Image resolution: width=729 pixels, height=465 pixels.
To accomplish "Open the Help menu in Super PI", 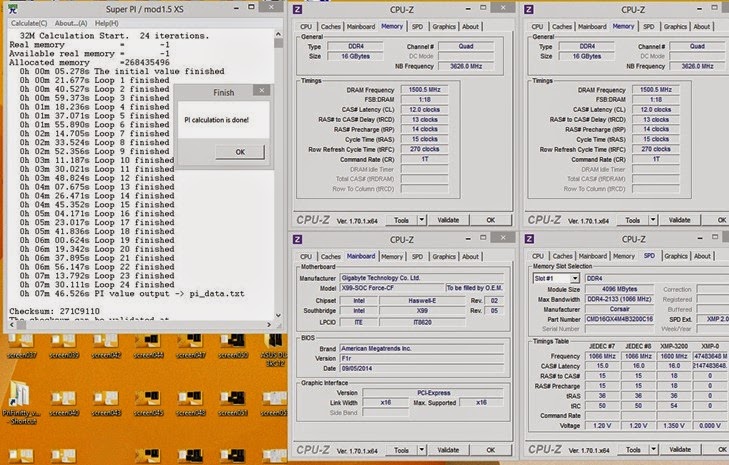I will tap(105, 23).
